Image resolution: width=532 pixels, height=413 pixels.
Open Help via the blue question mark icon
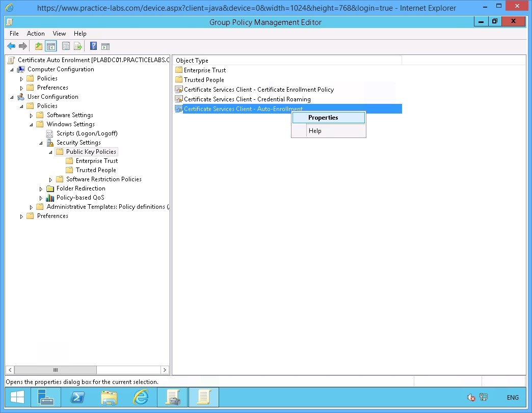point(93,46)
